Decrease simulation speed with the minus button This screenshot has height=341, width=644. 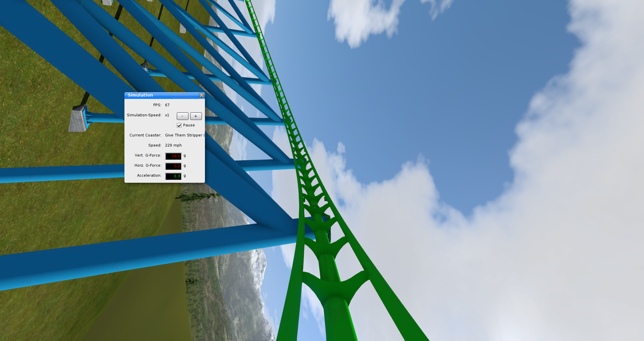[182, 116]
